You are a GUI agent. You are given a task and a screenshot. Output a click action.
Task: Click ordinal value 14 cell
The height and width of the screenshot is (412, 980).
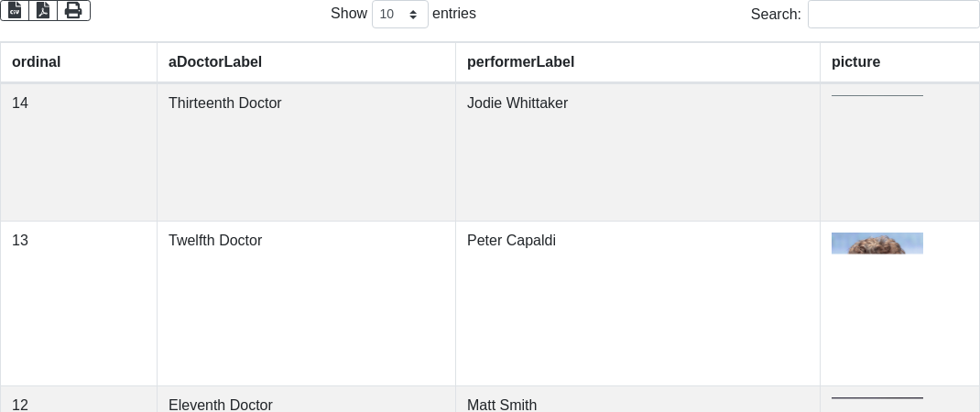click(20, 103)
